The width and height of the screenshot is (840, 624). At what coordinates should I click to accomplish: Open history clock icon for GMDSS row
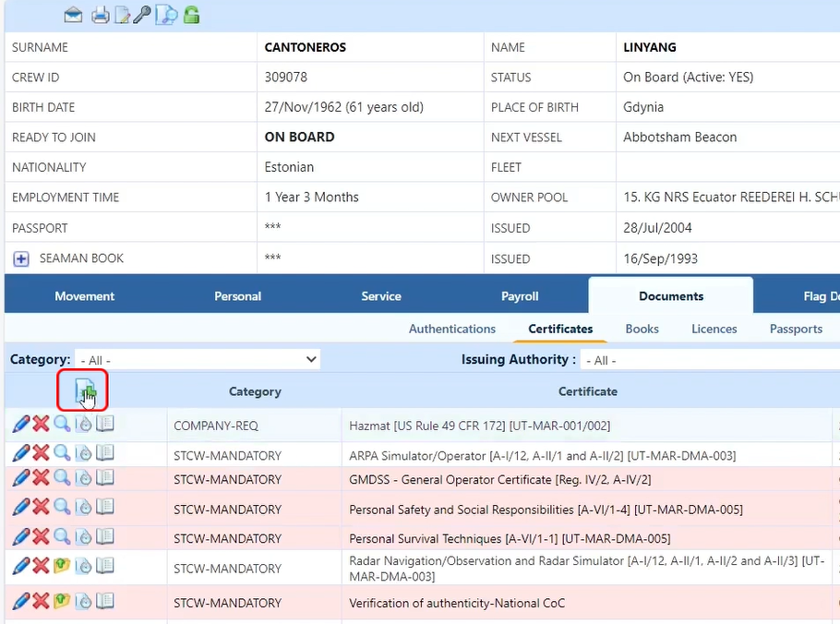(84, 477)
